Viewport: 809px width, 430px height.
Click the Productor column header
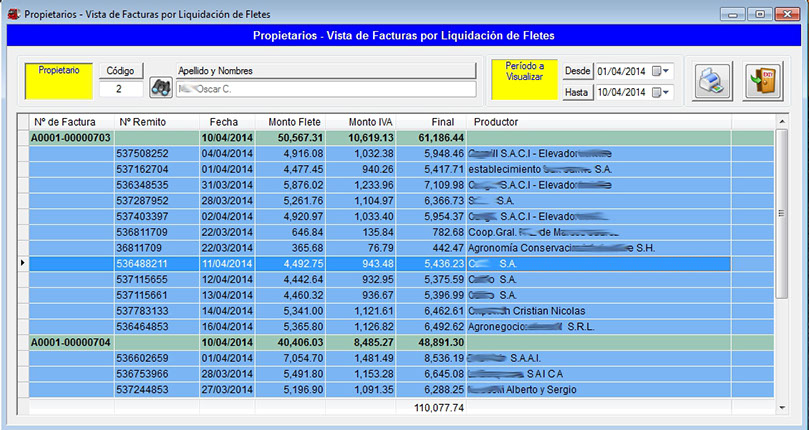tap(600, 122)
